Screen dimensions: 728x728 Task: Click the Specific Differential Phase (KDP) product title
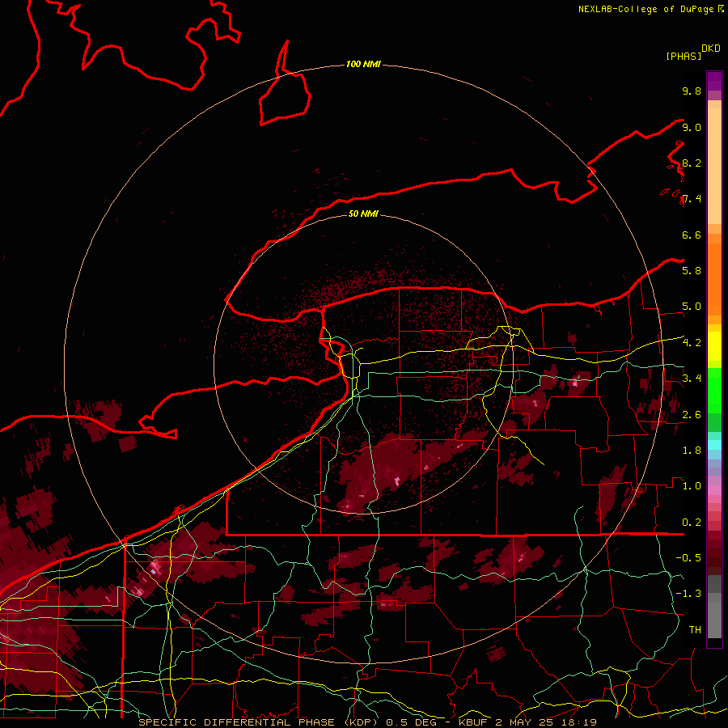[260, 722]
